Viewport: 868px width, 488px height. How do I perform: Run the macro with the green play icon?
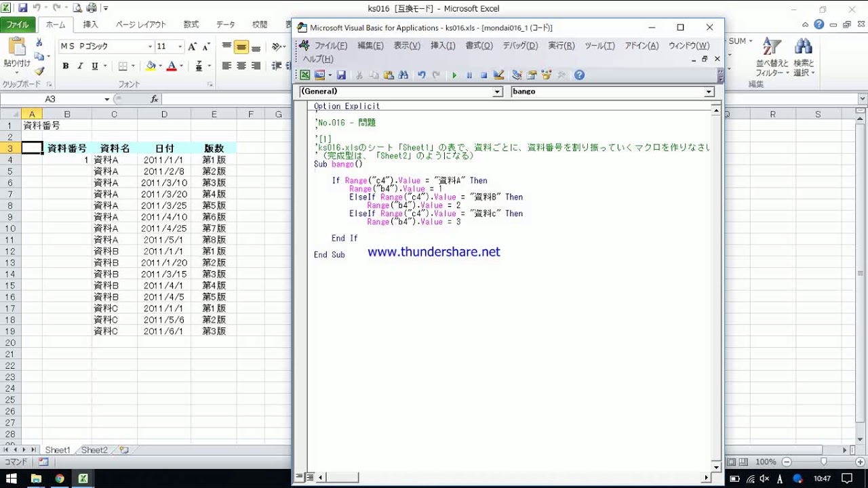[454, 75]
